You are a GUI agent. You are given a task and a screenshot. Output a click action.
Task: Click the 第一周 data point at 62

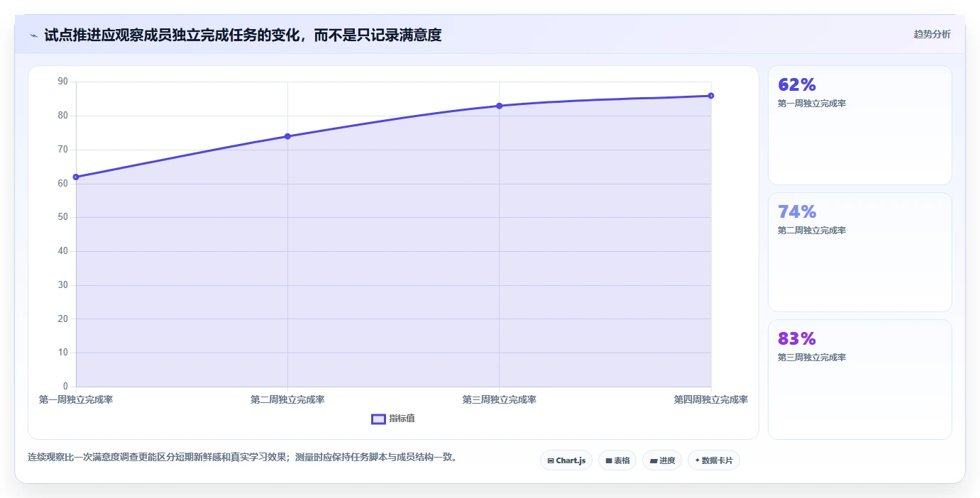(76, 177)
